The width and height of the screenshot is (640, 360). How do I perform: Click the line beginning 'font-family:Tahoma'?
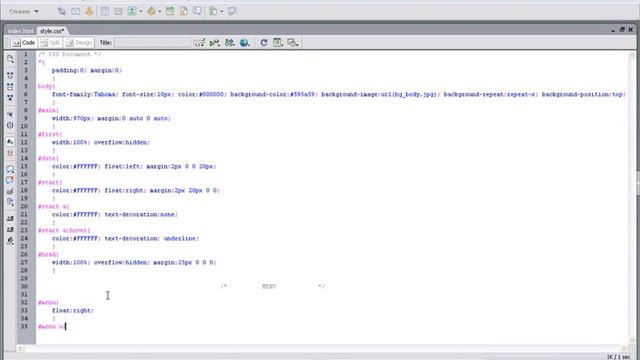339,94
